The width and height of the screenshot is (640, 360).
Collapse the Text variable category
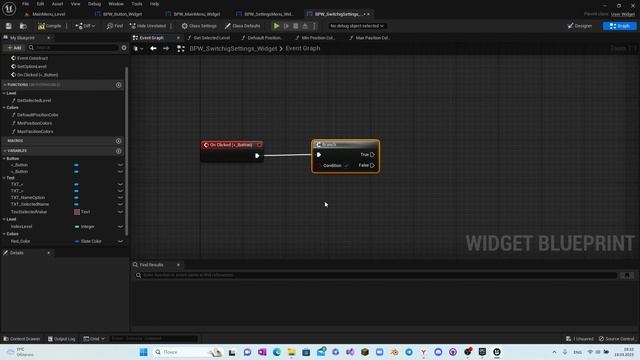point(4,178)
